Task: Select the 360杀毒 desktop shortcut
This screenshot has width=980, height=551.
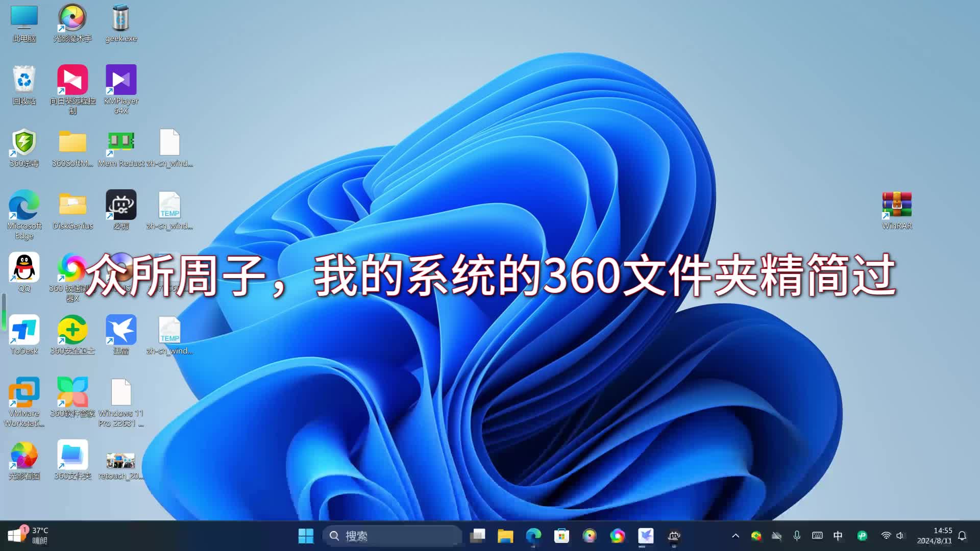Action: click(x=24, y=148)
